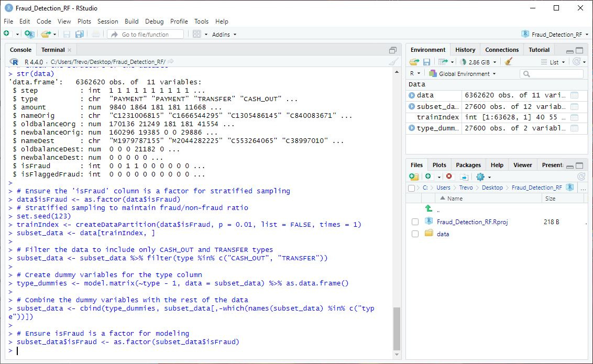
Task: Switch to the History tab
Action: [465, 50]
